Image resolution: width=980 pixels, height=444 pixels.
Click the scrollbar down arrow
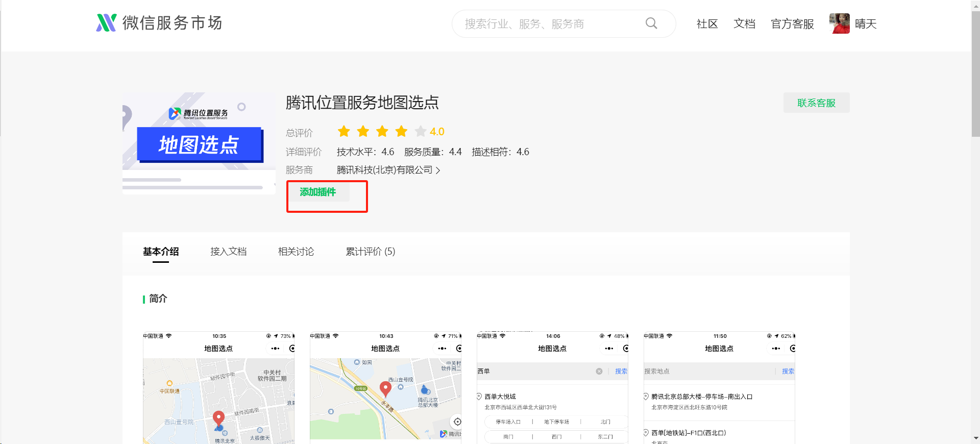[x=975, y=438]
